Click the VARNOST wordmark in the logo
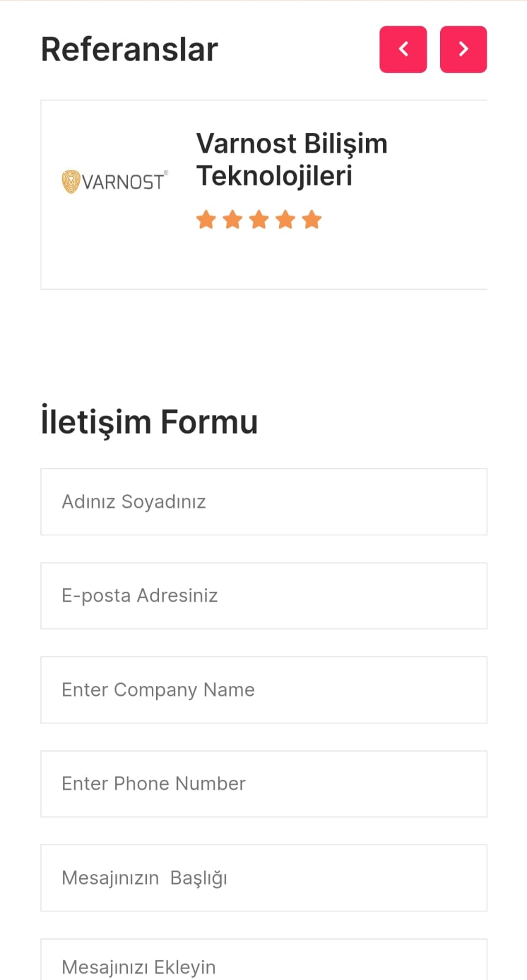Viewport: 527px width, 980px height. pos(124,183)
